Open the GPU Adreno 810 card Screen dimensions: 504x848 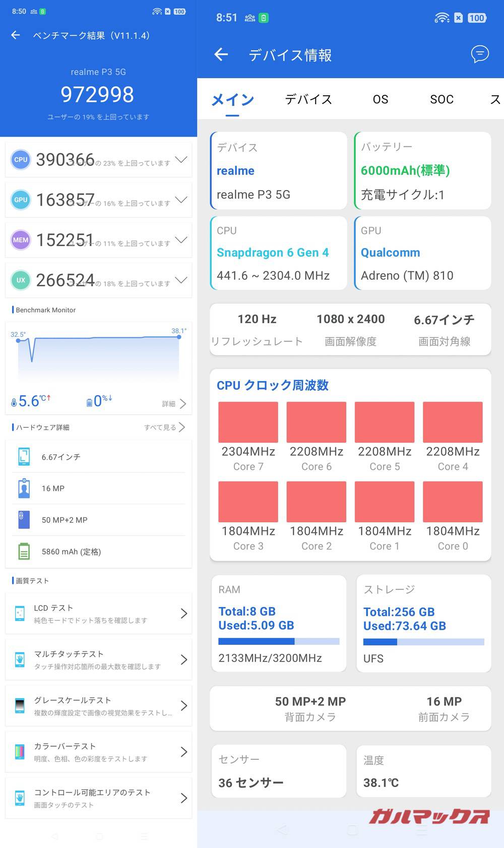[422, 253]
